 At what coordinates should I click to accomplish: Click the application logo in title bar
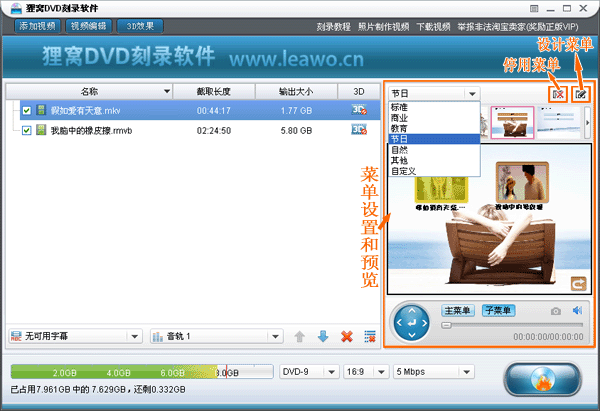[x=16, y=8]
